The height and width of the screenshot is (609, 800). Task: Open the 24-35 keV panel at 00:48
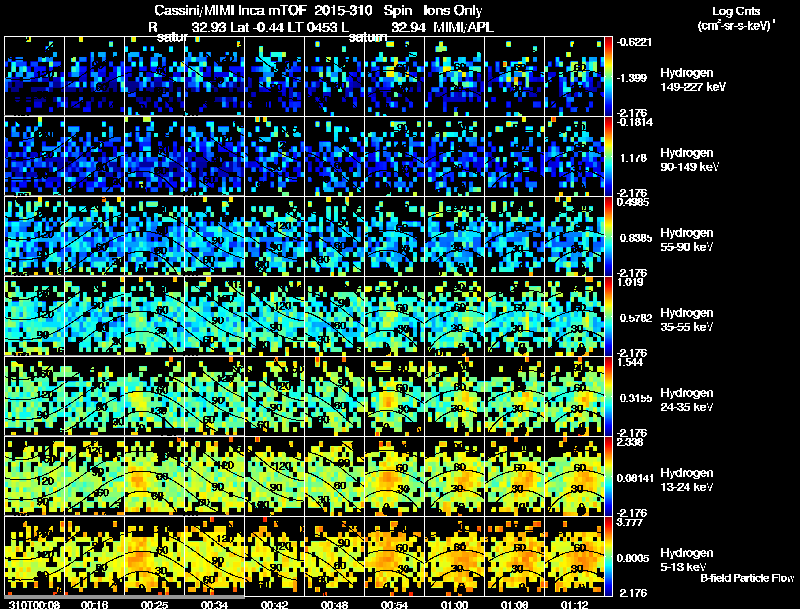point(335,396)
